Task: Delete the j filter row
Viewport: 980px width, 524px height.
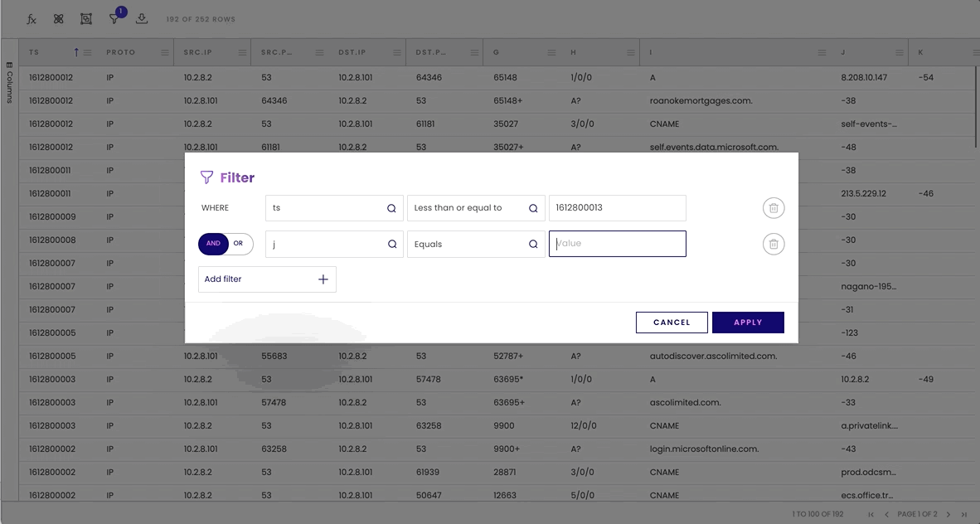Action: [x=774, y=245]
